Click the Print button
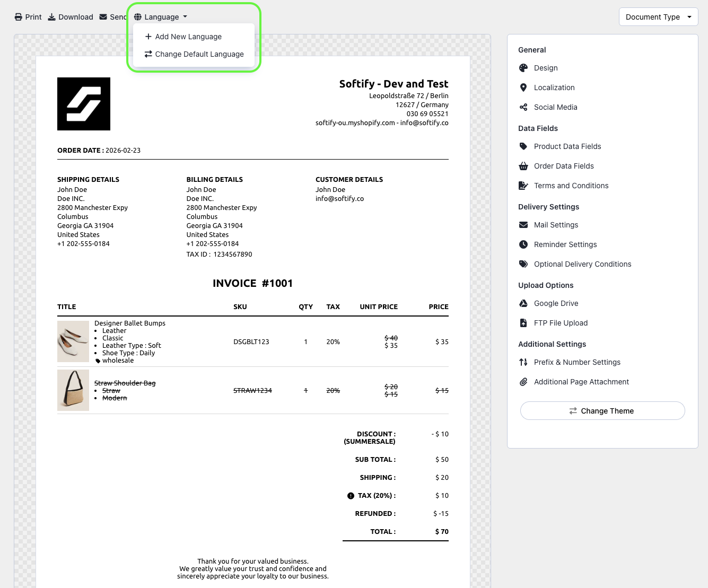Screen dimensions: 708x588 pos(28,17)
